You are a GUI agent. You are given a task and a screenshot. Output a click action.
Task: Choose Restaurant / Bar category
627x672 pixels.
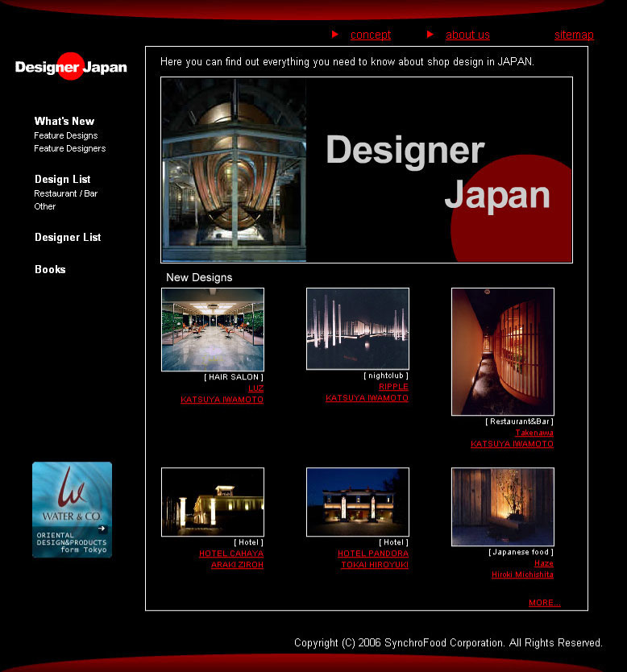[x=66, y=193]
